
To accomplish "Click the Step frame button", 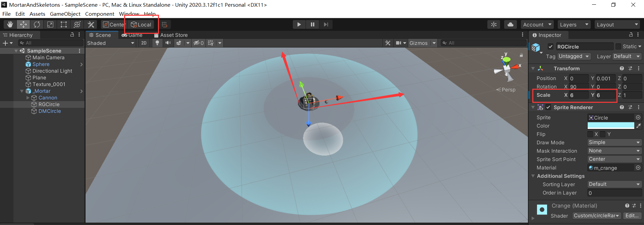I will (326, 24).
